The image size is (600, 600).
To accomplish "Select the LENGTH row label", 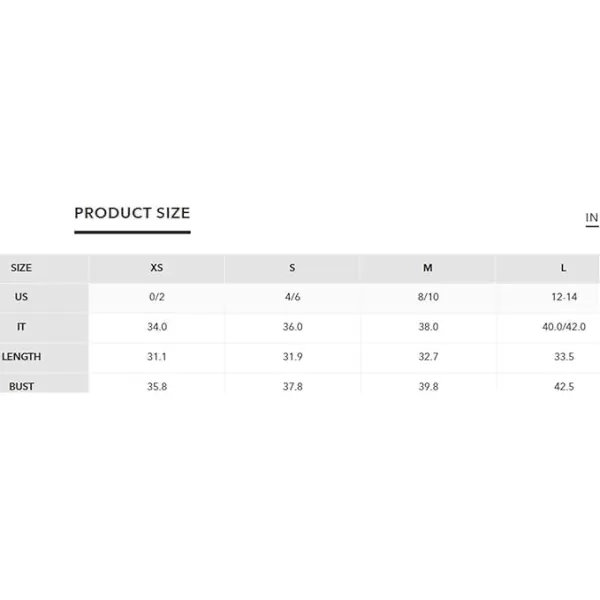I will coord(21,357).
